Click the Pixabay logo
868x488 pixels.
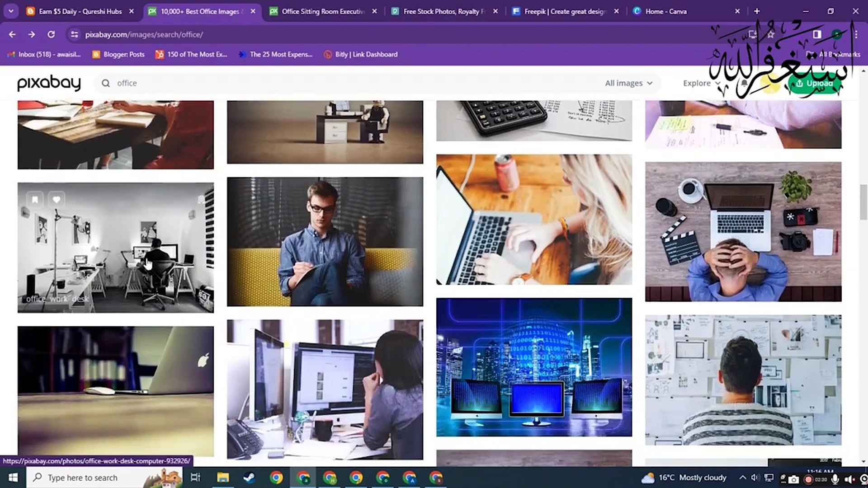48,83
